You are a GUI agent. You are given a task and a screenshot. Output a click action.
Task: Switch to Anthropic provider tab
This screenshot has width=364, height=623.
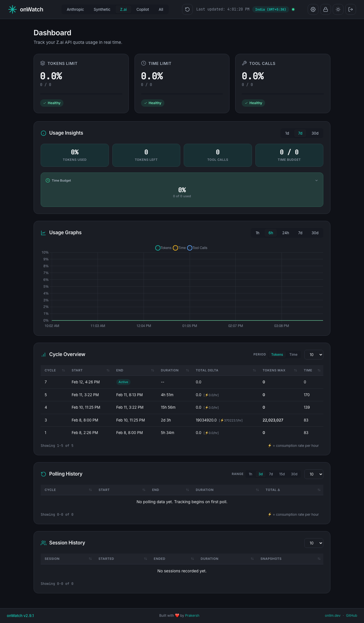pyautogui.click(x=75, y=9)
